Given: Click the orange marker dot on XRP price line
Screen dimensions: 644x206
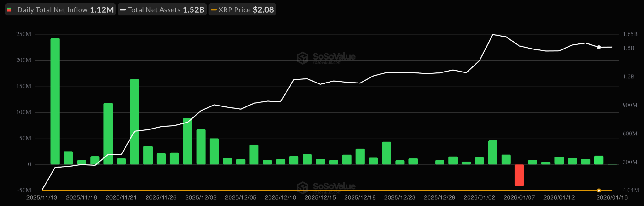Looking at the screenshot, I should pyautogui.click(x=599, y=191).
